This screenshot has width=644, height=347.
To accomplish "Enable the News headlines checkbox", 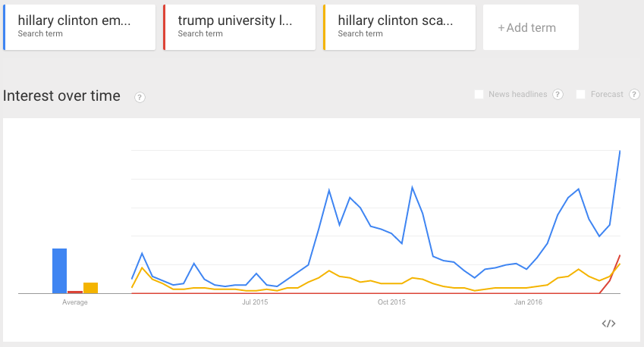I will pos(479,95).
